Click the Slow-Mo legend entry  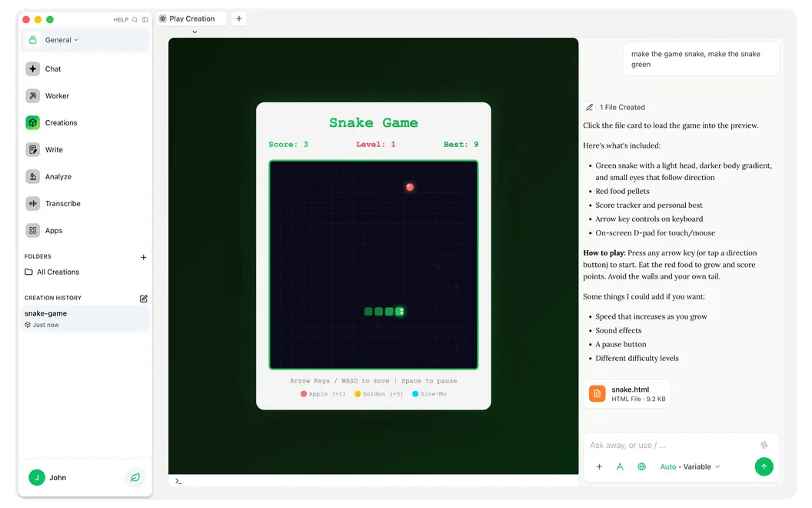tap(429, 394)
